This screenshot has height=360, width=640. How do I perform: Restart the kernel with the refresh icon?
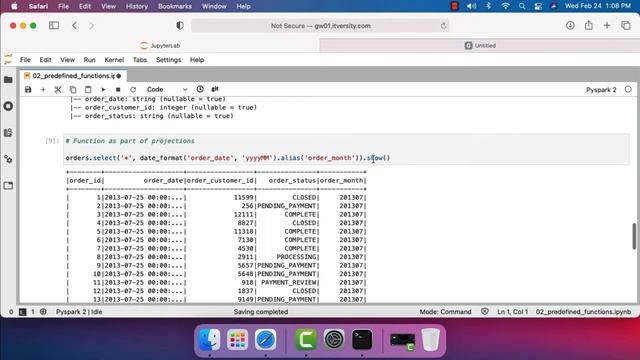(133, 89)
